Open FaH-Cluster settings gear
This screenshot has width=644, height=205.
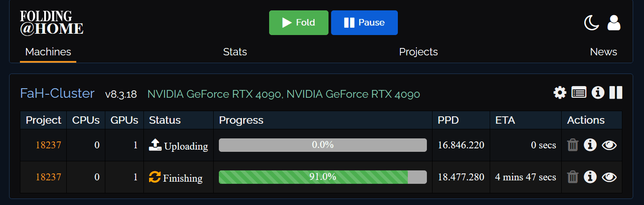560,93
